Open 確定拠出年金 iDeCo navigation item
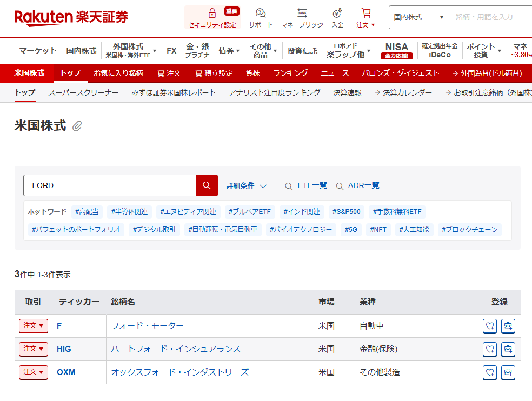Viewport: 532px width, 401px height. (440, 51)
